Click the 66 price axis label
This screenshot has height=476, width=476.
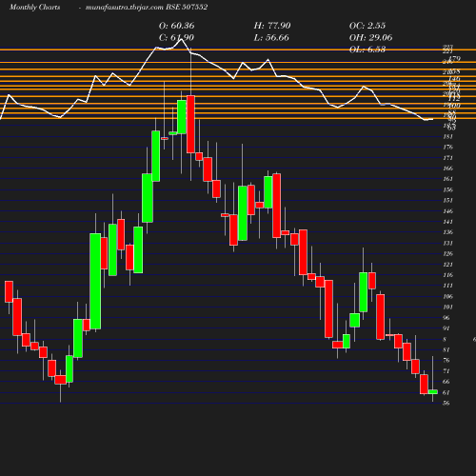446,382
